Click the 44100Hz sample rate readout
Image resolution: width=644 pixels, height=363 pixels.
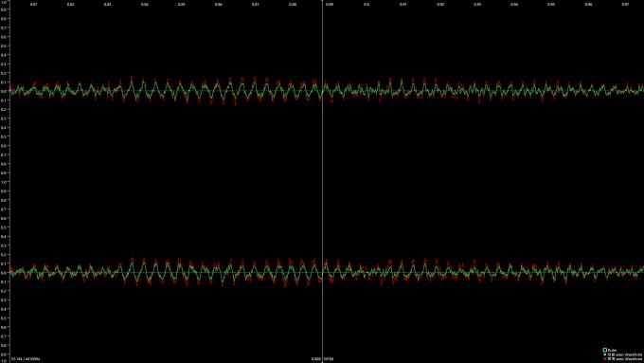pos(32,359)
